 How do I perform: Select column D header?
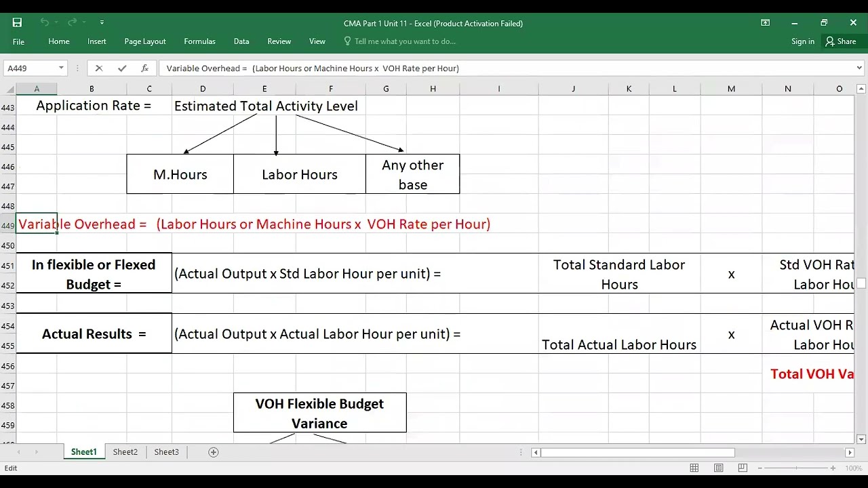click(x=202, y=89)
